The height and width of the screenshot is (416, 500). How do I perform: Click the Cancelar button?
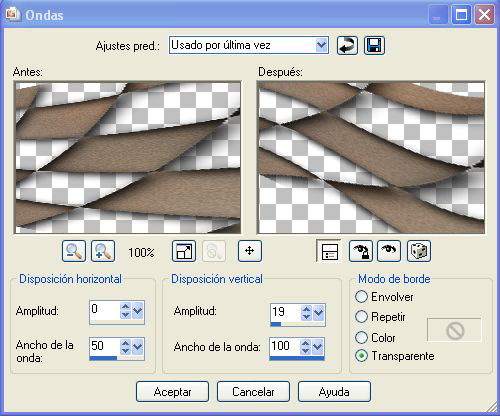(253, 392)
